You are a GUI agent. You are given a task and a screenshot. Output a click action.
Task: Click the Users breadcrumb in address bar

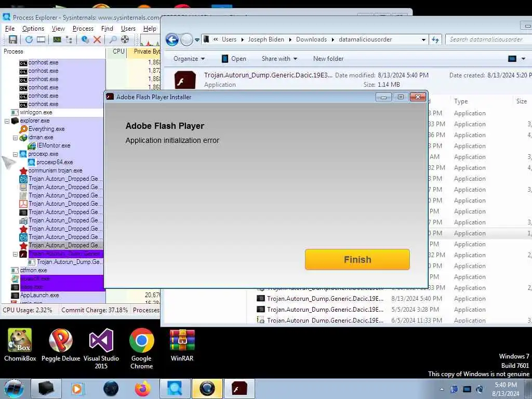point(229,39)
